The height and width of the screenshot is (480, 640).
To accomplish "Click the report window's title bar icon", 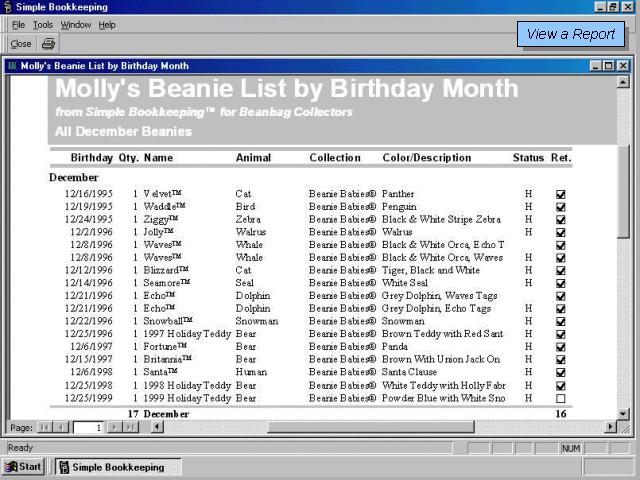I will click(x=12, y=66).
